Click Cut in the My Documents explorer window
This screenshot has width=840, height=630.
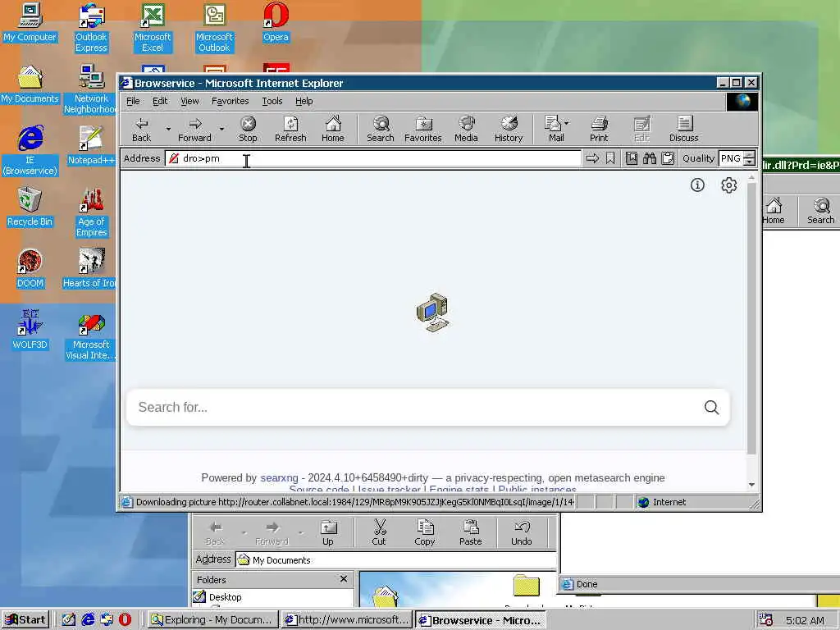[379, 533]
